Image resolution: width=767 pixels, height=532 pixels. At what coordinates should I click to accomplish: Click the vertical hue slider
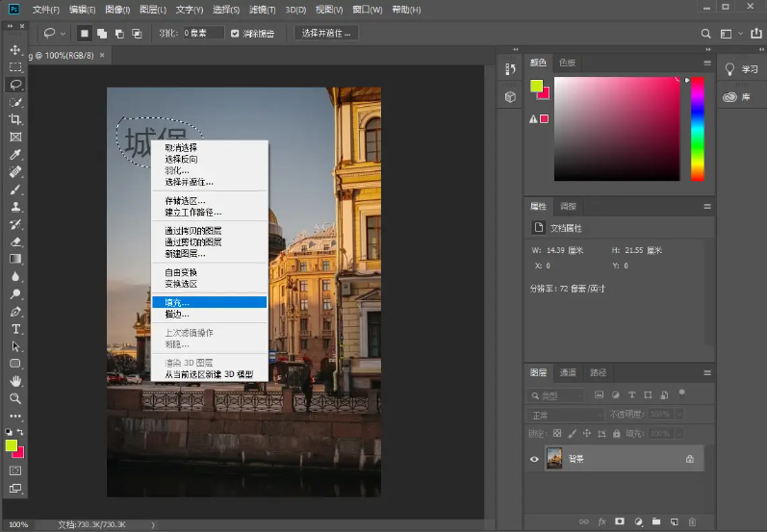coord(698,129)
